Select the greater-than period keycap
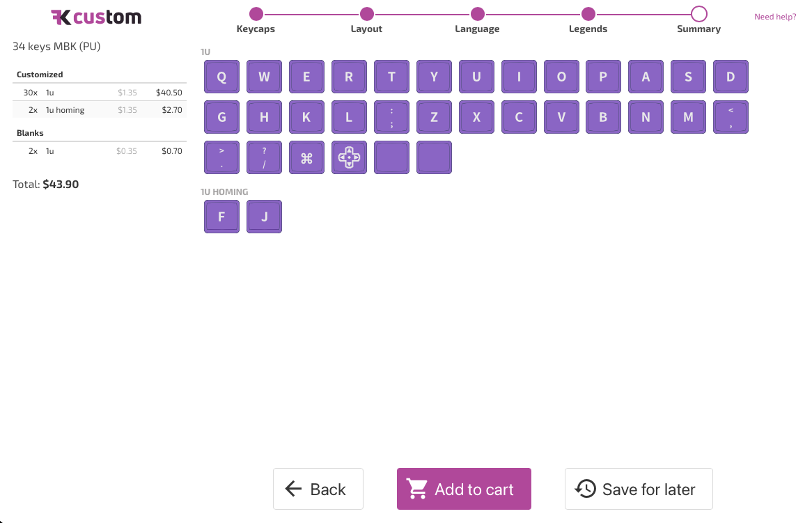Image resolution: width=812 pixels, height=523 pixels. pyautogui.click(x=221, y=158)
